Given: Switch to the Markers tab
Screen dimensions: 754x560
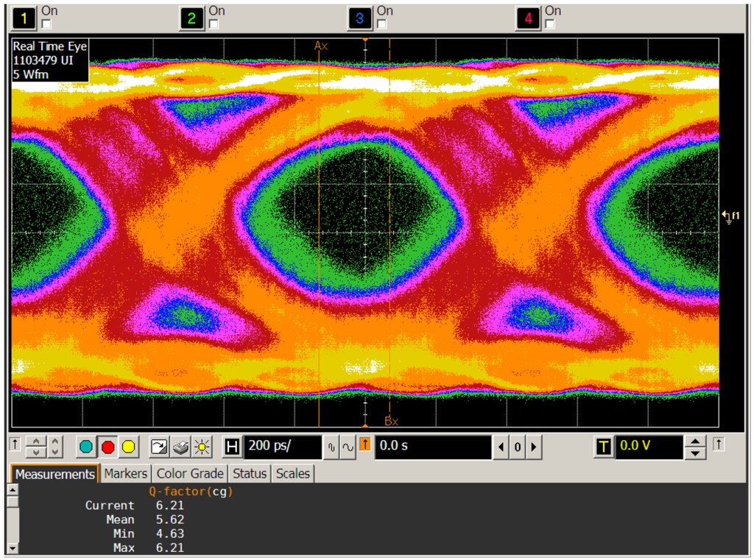Looking at the screenshot, I should click(125, 474).
